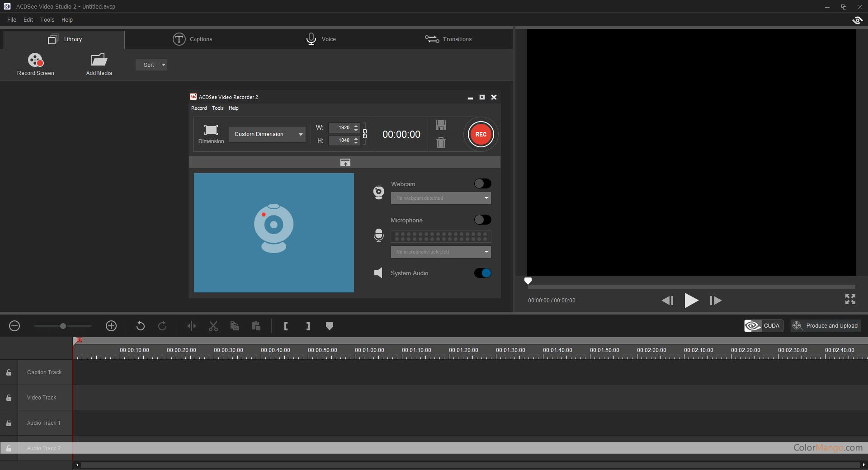The image size is (868, 470).
Task: Click the eye icon at top right
Action: coord(857,20)
